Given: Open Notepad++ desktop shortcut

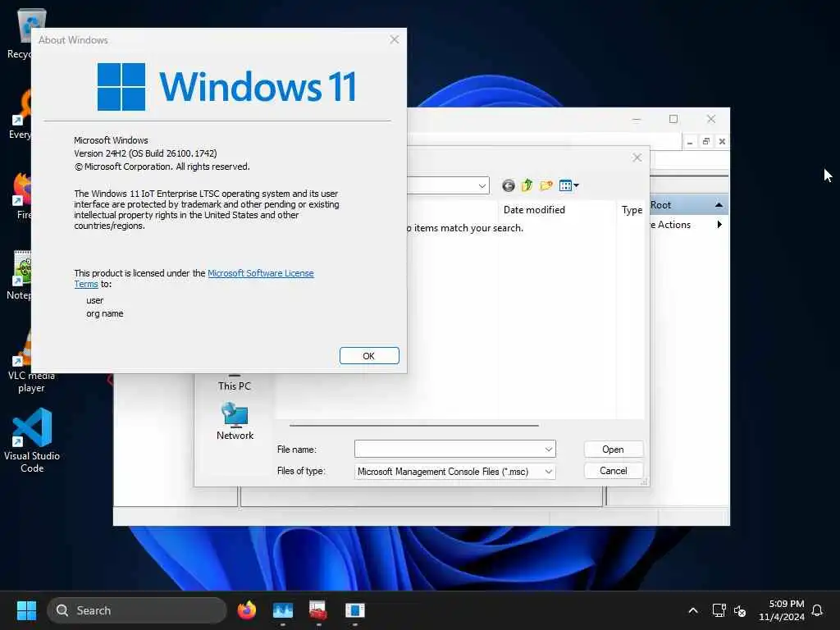Looking at the screenshot, I should (x=18, y=276).
